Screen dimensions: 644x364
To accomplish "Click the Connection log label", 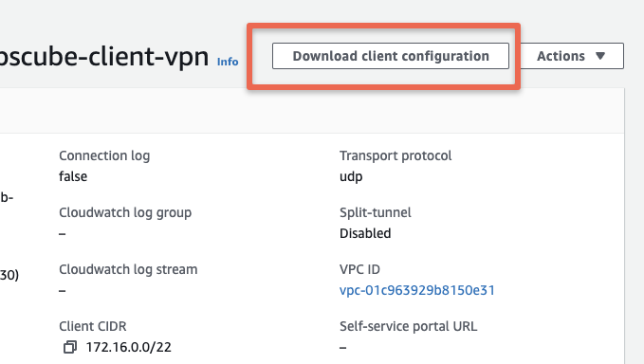I will [x=104, y=156].
